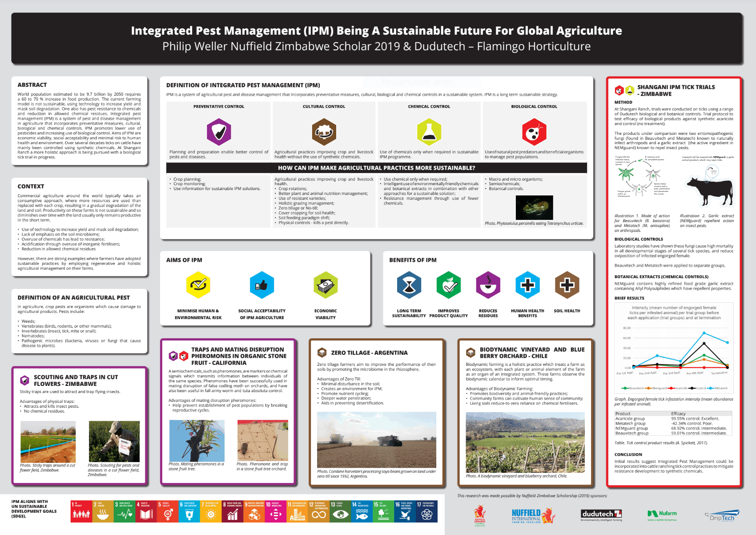Click the Social Acceptability thumbs-up icon
Image resolution: width=756 pixels, height=535 pixels.
tap(261, 285)
